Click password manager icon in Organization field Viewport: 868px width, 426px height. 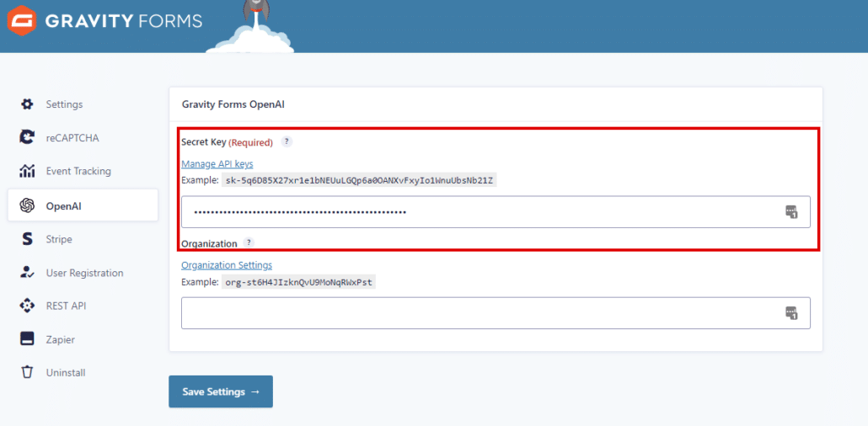tap(791, 313)
